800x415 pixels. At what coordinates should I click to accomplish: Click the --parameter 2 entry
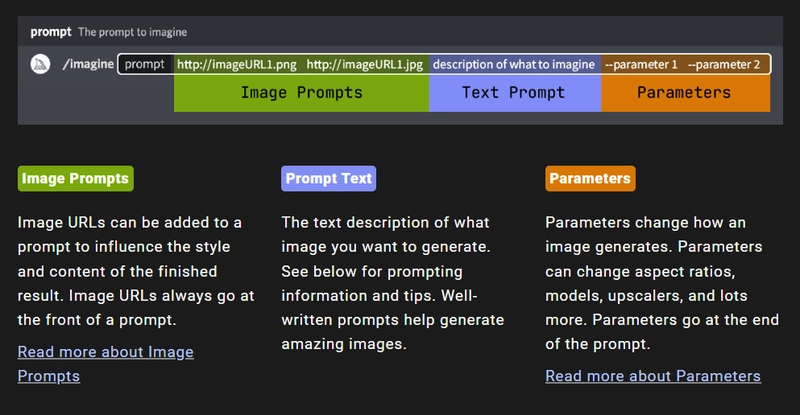724,65
